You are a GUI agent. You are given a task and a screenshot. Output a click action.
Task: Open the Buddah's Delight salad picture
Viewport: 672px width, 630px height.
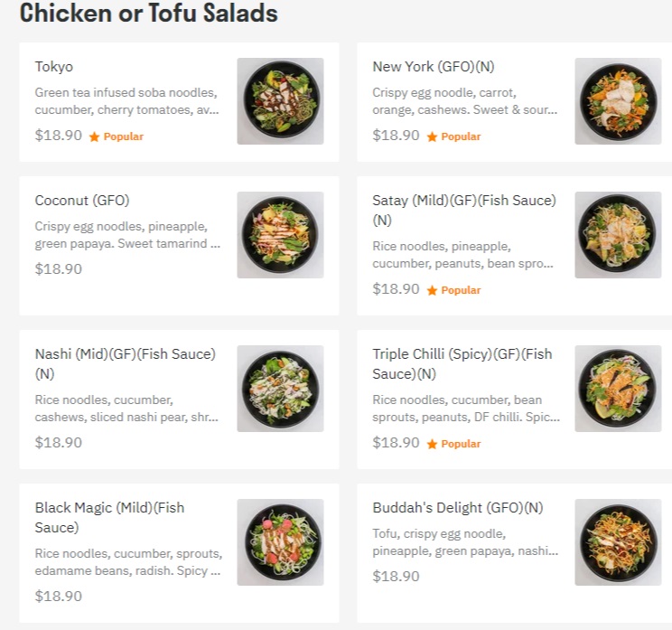618,542
